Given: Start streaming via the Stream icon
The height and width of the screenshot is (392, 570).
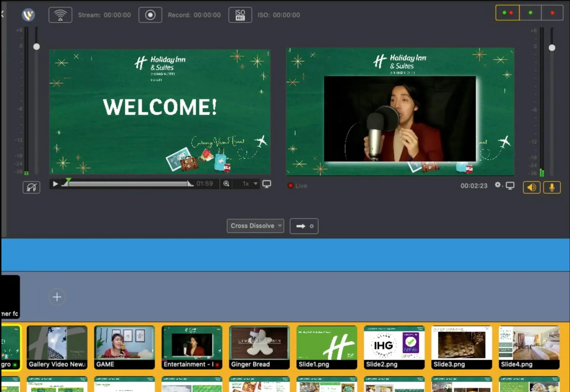Looking at the screenshot, I should click(60, 15).
